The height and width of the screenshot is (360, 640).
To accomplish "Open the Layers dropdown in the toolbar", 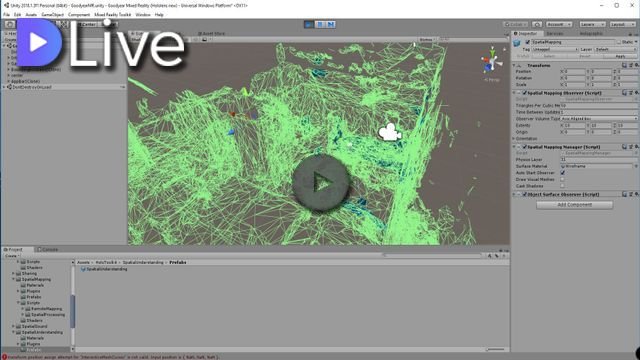I will (x=592, y=24).
